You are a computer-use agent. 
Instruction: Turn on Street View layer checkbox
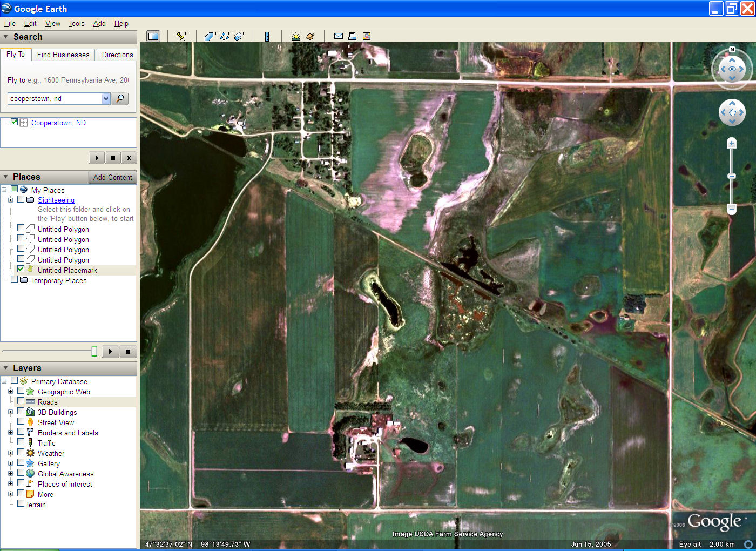point(21,421)
